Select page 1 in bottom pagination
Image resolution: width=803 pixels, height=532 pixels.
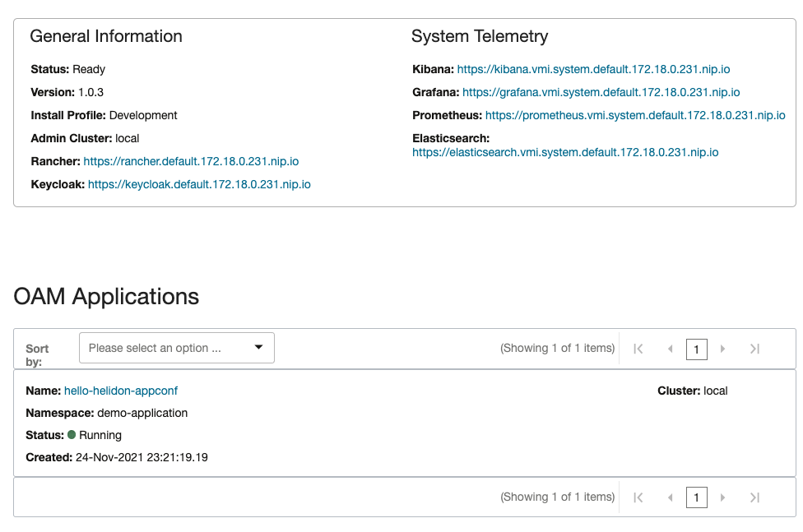[x=696, y=497]
